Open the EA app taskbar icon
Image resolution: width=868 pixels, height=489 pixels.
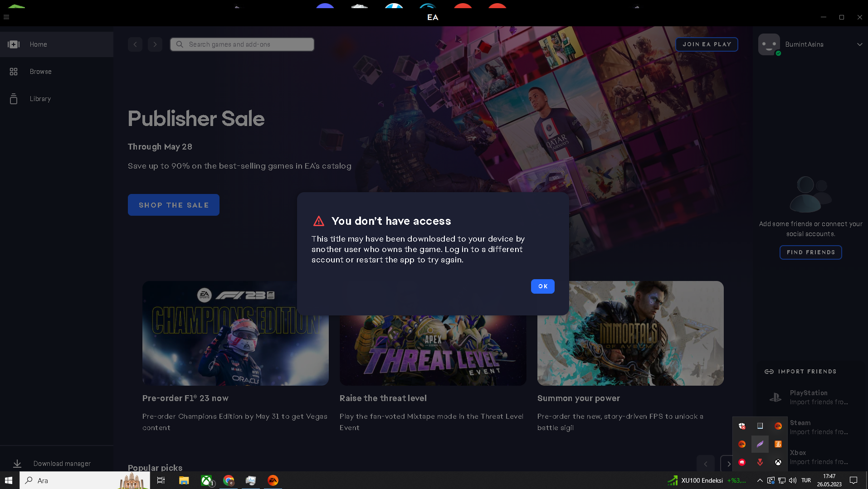tap(273, 480)
